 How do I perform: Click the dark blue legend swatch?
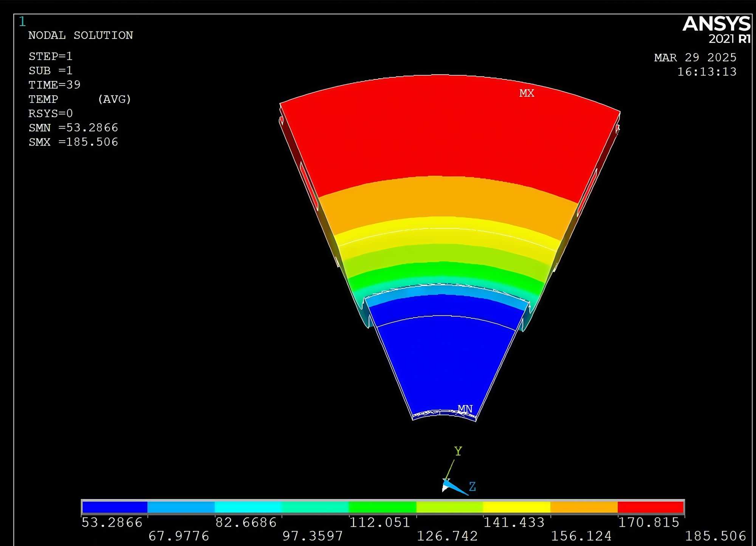[115, 507]
